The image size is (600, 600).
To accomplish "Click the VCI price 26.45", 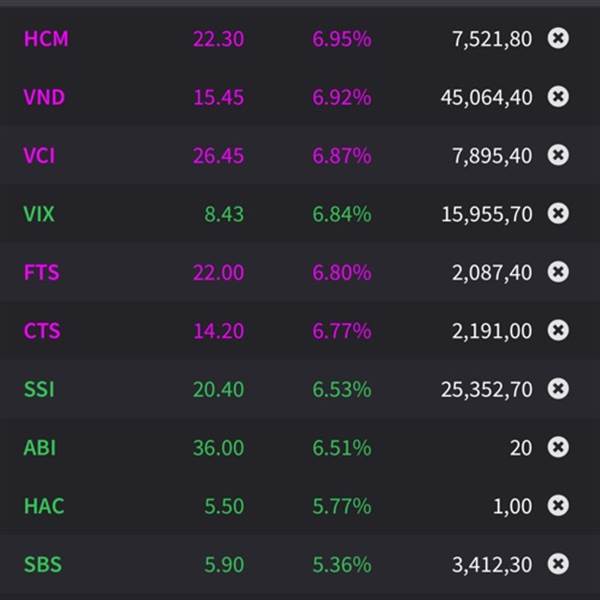I will click(219, 156).
